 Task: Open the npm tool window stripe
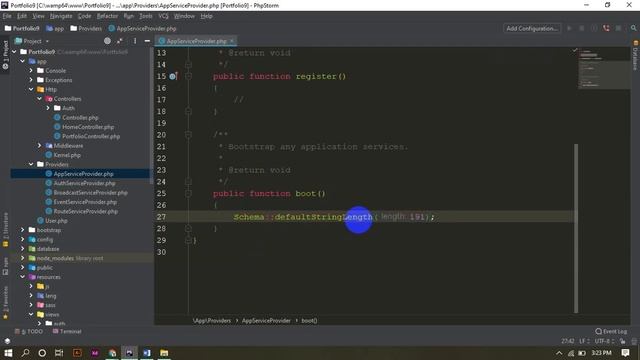[x=5, y=266]
